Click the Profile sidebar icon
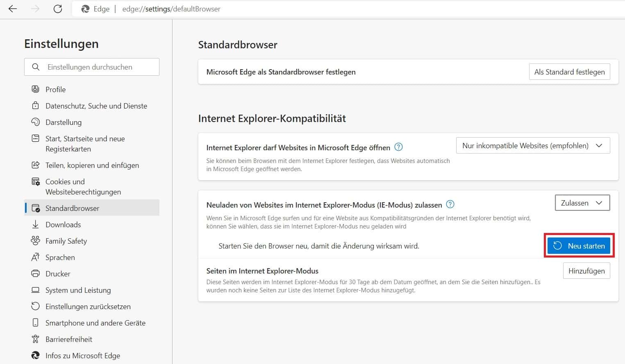Image resolution: width=625 pixels, height=364 pixels. [x=36, y=89]
